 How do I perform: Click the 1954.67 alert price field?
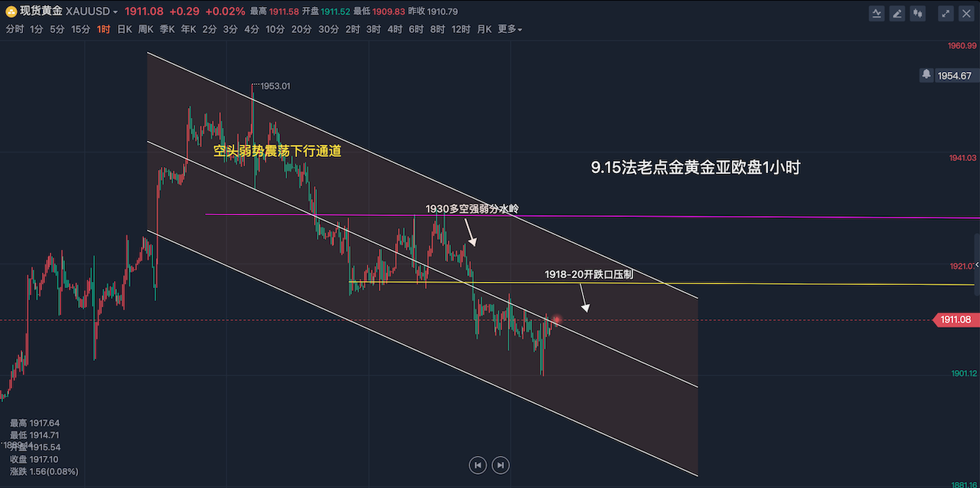coord(954,76)
